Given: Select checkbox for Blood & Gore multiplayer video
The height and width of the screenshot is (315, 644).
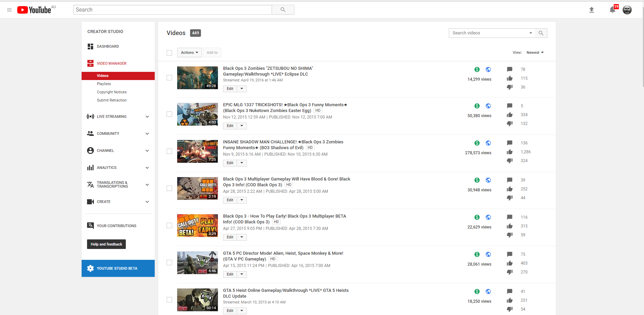Looking at the screenshot, I should [x=169, y=188].
